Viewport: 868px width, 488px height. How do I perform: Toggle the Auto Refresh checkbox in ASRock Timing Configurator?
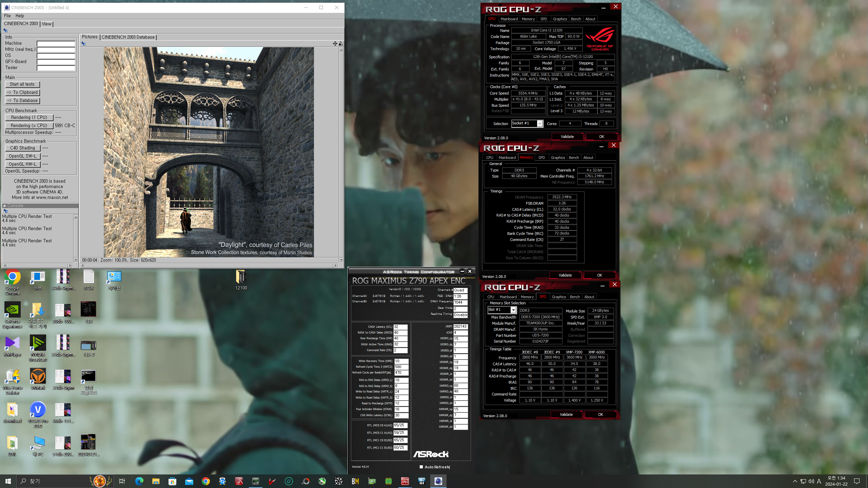click(x=421, y=467)
